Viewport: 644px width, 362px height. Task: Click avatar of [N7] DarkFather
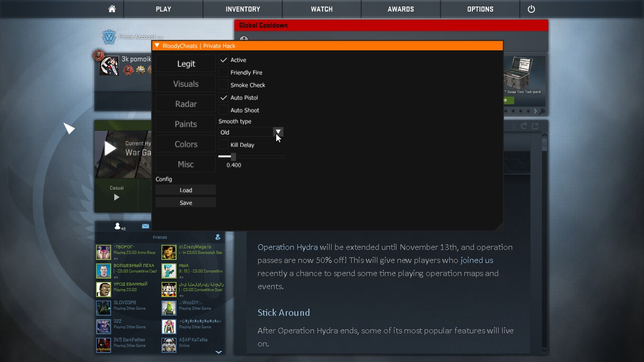point(103,345)
